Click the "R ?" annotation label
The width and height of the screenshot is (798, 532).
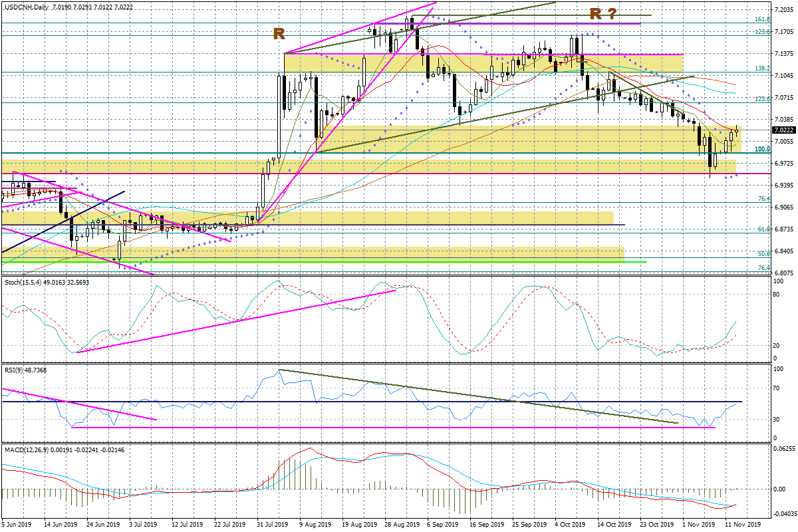point(603,13)
